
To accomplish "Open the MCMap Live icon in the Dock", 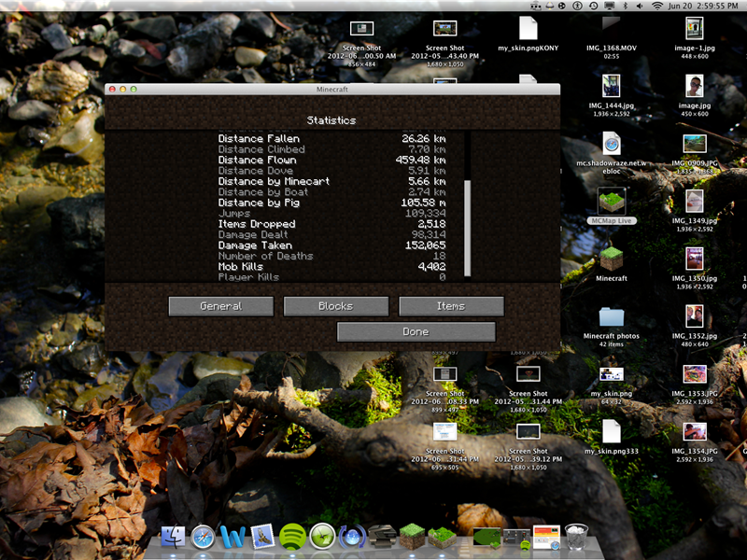I will tap(442, 537).
